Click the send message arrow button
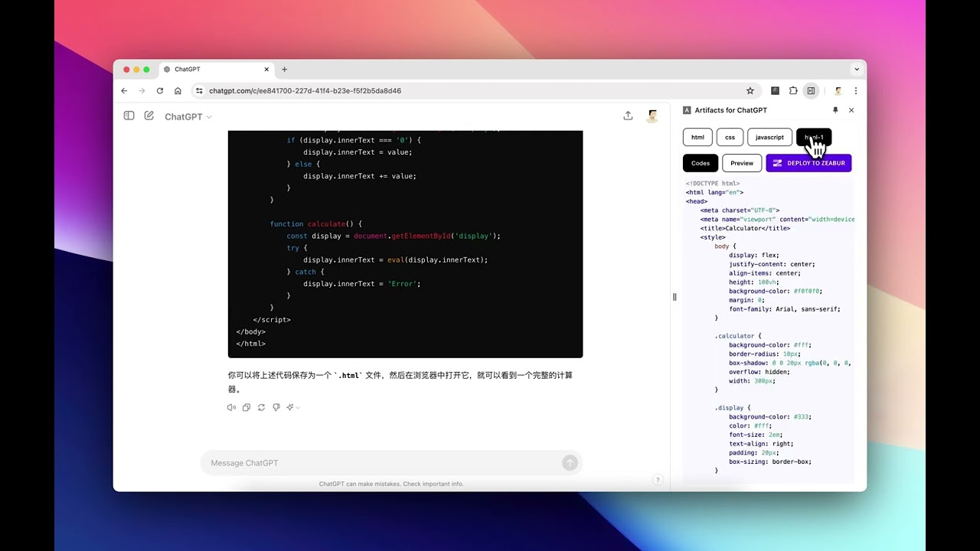Viewport: 980px width, 551px height. (570, 463)
